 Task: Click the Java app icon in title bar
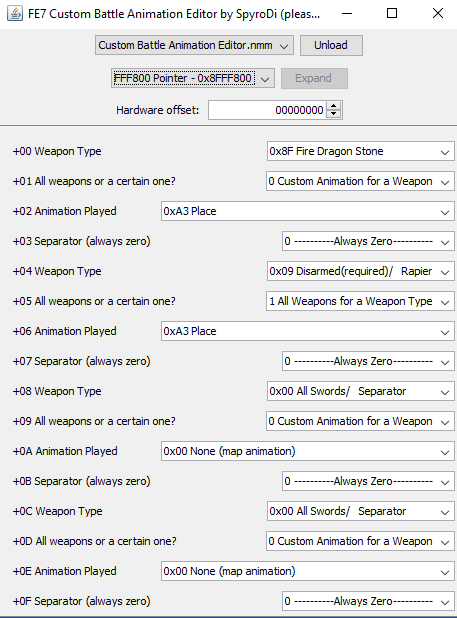click(x=15, y=14)
